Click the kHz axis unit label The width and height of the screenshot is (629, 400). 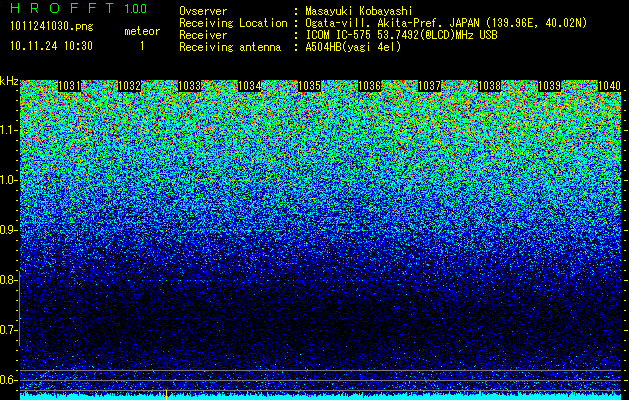pos(9,81)
